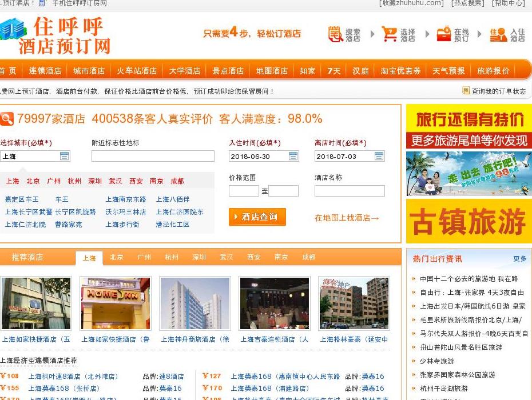Open the 上海吉泰连锁酒店 thumbnail

[275, 303]
